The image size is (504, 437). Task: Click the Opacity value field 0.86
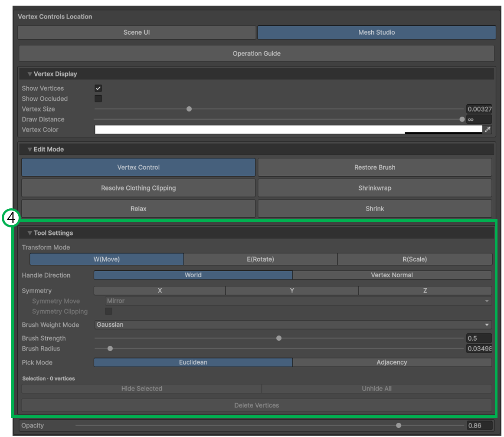point(479,425)
